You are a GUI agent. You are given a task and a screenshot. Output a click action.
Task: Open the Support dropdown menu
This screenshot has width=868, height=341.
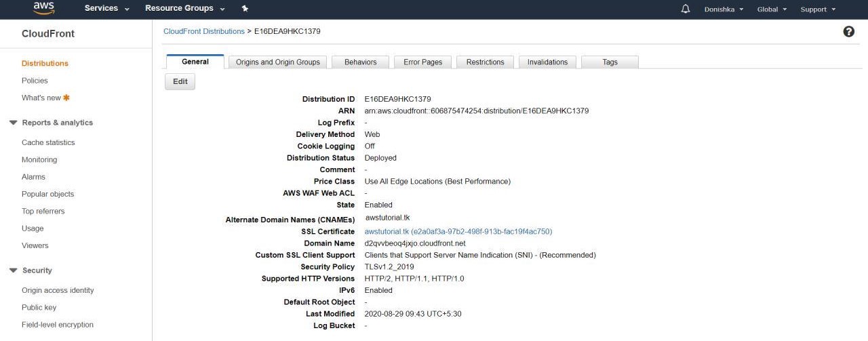click(x=818, y=9)
